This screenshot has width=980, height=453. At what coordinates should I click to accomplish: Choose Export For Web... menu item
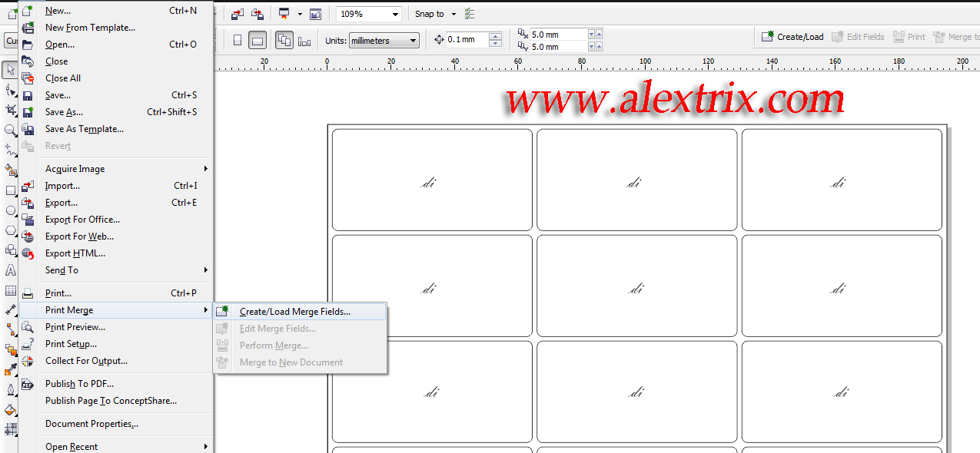tap(116, 236)
